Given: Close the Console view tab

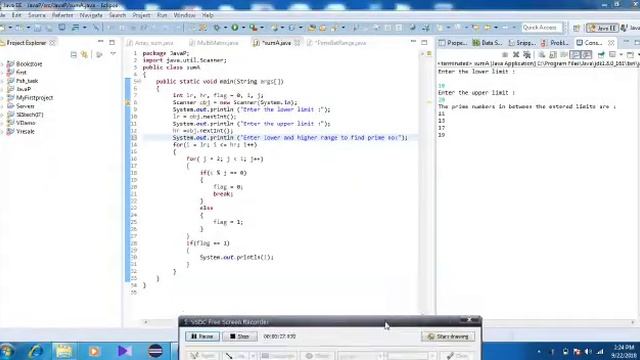Looking at the screenshot, I should coord(611,43).
